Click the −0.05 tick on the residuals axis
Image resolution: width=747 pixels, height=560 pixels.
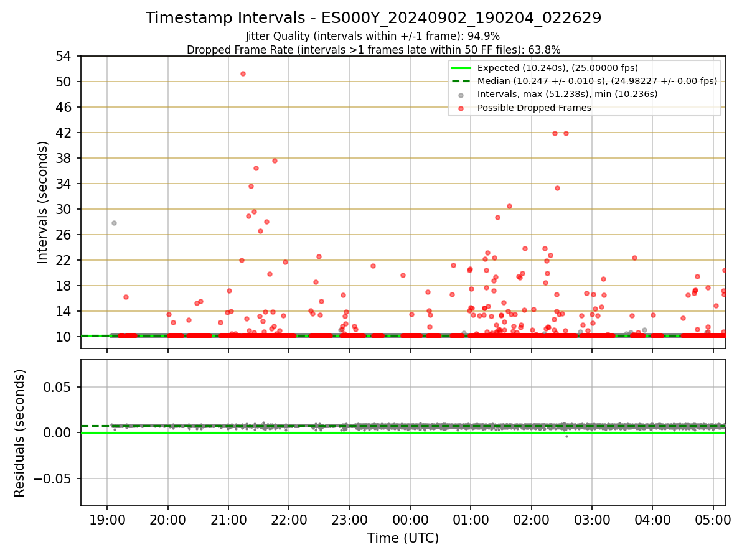coord(52,478)
